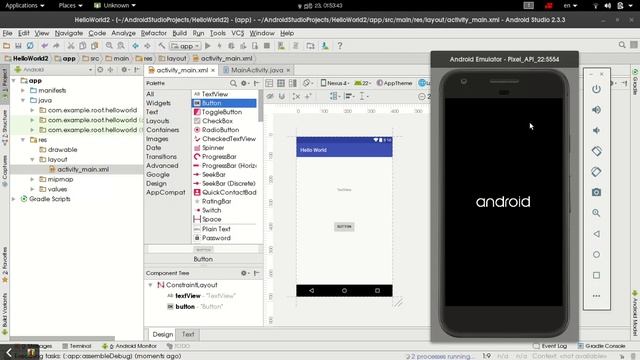Lower emulator volume with volume down icon
The width and height of the screenshot is (640, 360).
(x=596, y=131)
